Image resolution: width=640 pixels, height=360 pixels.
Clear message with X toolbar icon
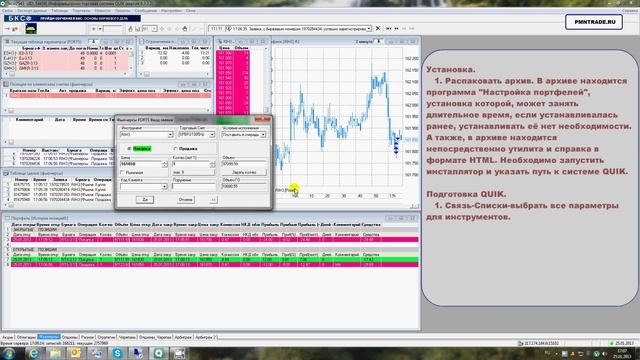(x=378, y=29)
